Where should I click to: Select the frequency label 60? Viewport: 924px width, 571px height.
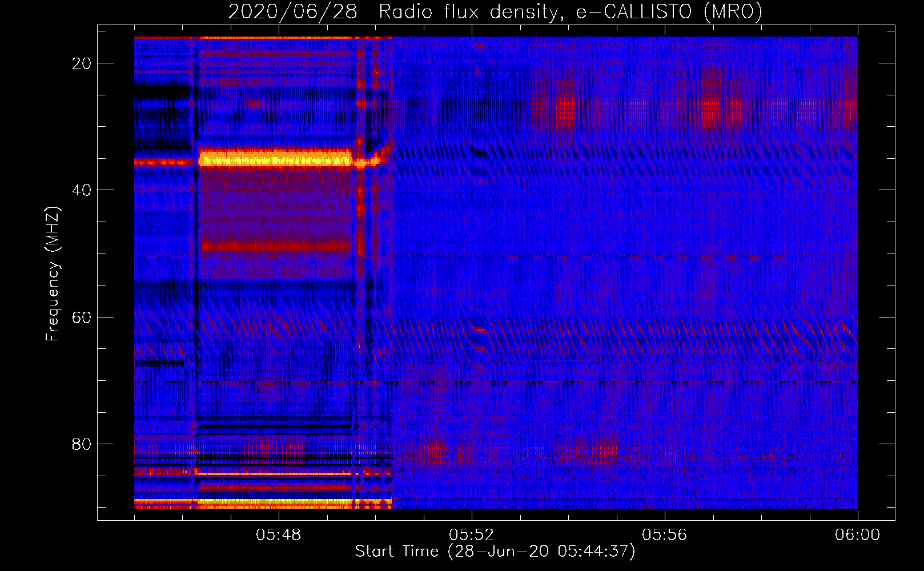(x=82, y=317)
